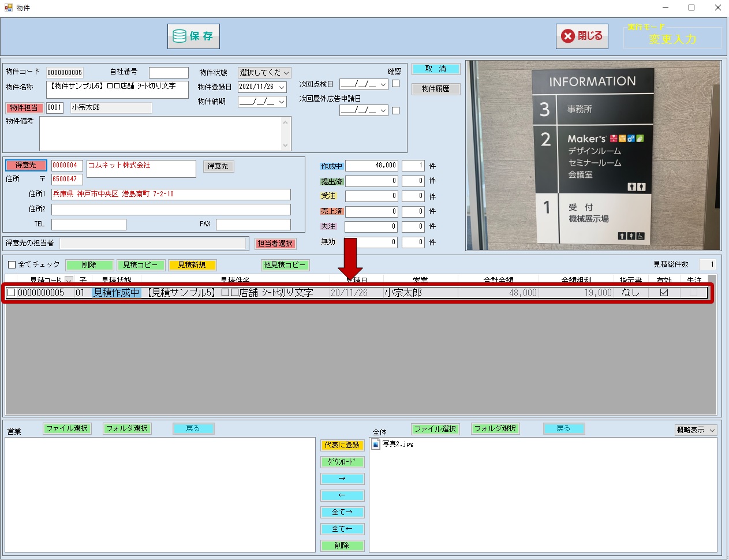Click the 見積作成中 status cell
This screenshot has width=729, height=560.
tap(117, 293)
